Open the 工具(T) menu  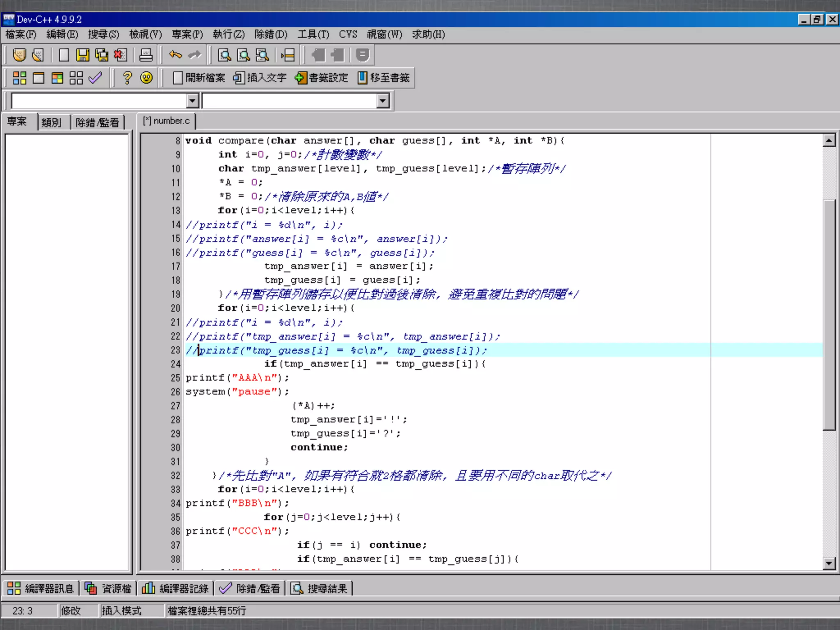click(x=313, y=34)
